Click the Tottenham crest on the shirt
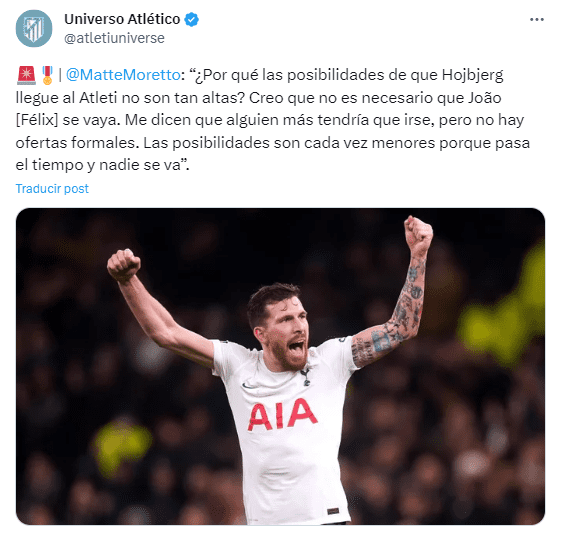 [x=305, y=377]
